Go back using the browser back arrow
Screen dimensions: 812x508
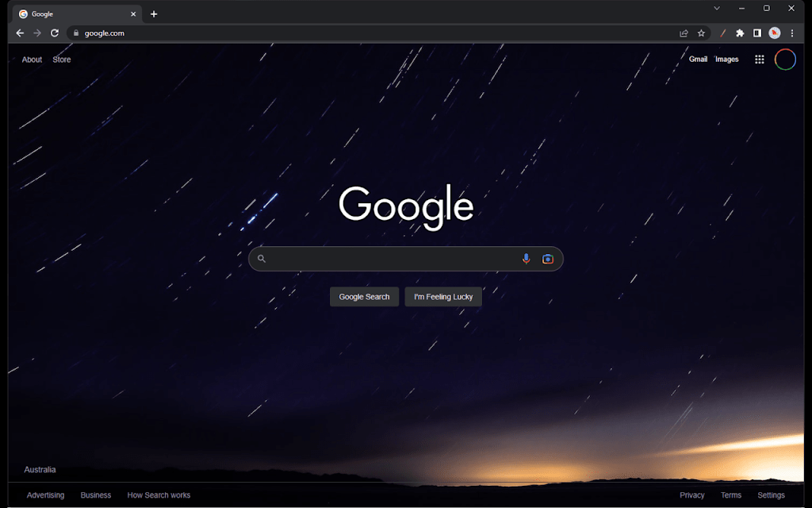(20, 33)
